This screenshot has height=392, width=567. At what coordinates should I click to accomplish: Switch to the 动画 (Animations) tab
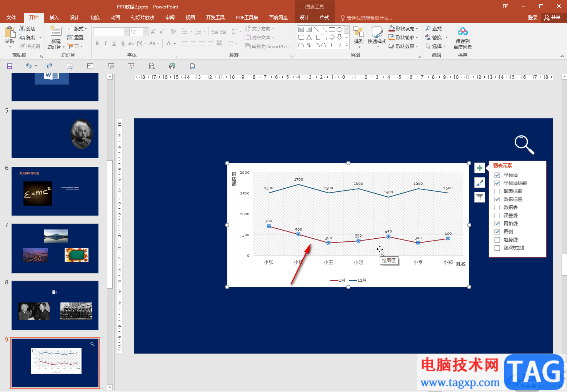[115, 18]
